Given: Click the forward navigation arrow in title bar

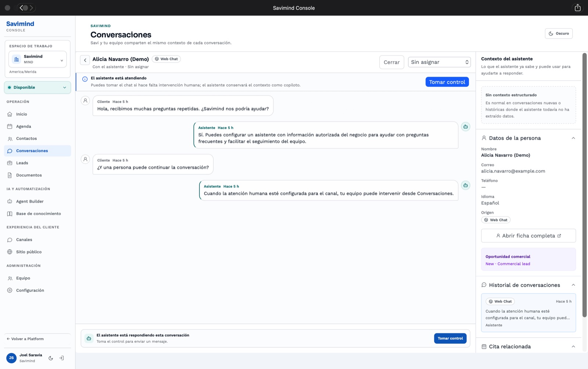Looking at the screenshot, I should (x=31, y=8).
